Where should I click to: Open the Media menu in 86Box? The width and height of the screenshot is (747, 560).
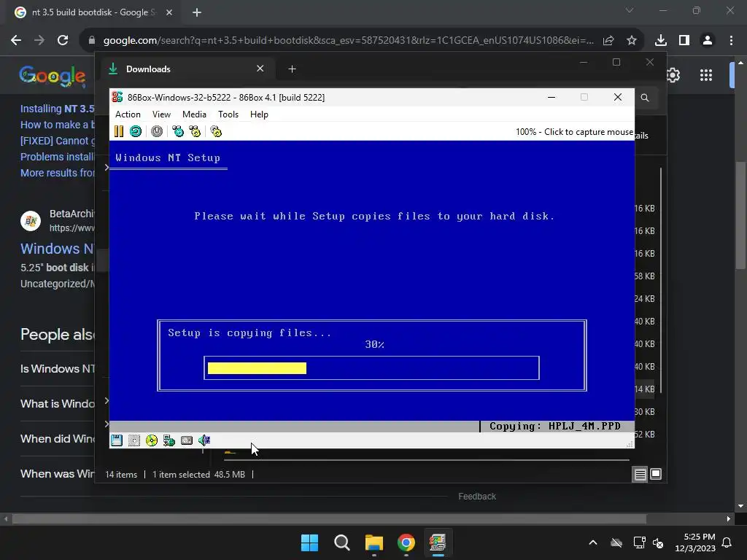coord(194,114)
